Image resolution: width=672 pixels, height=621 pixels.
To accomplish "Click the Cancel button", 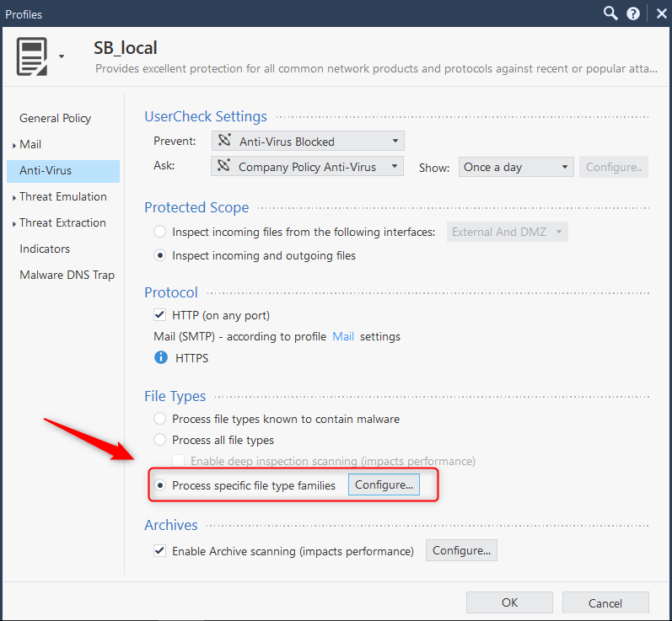I will (605, 602).
